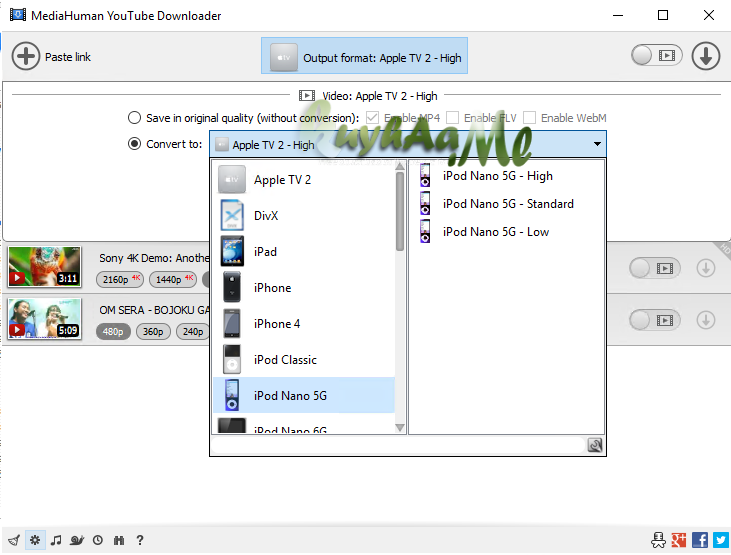The height and width of the screenshot is (555, 731).
Task: Select 2160p quality for Sony 4K Demo
Action: coord(120,279)
